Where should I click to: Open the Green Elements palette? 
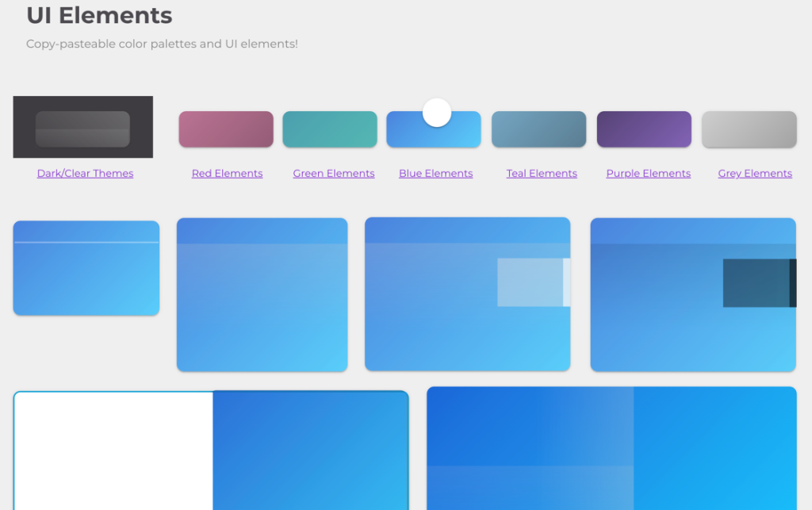click(333, 173)
